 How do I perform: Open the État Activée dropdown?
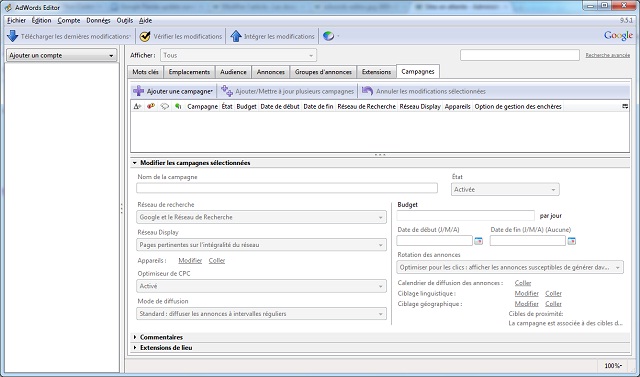coord(505,189)
